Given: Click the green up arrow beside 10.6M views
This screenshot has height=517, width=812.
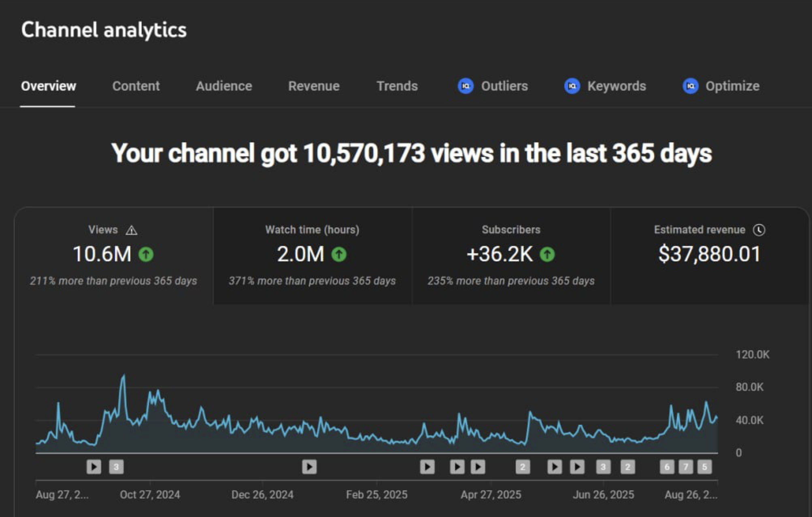Looking at the screenshot, I should pos(146,254).
